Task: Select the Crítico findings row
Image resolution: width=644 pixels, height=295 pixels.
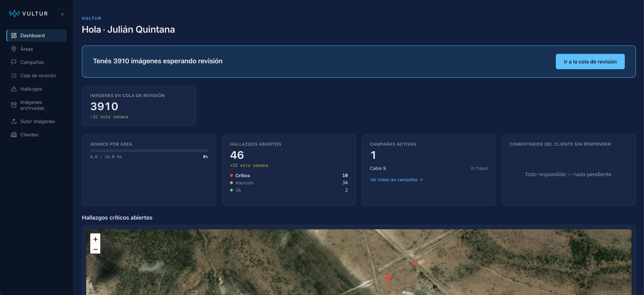Action: 289,176
